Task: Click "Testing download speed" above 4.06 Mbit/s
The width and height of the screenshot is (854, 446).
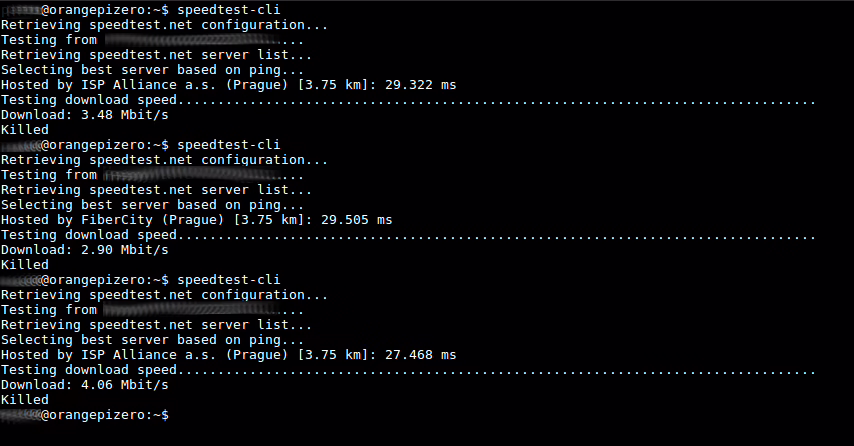Action: coord(88,369)
